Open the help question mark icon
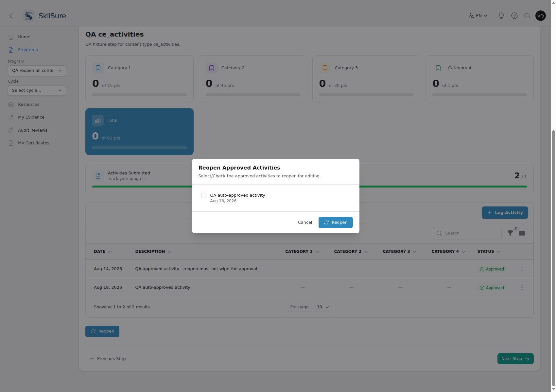The image size is (556, 392). point(514,16)
